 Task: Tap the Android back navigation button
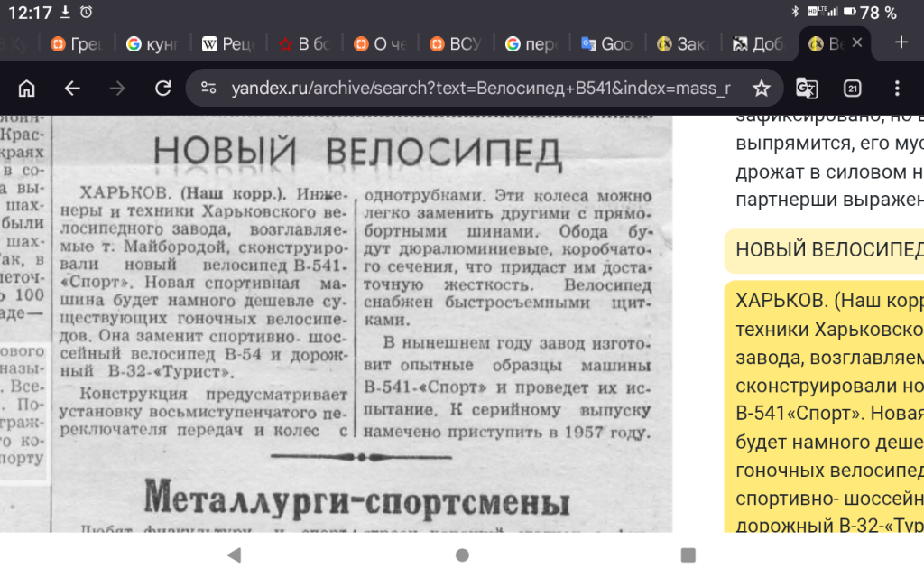[234, 555]
